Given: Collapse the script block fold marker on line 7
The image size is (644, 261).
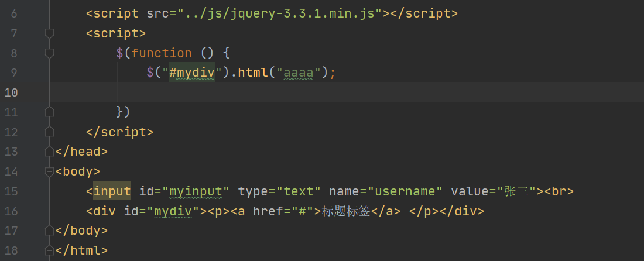Looking at the screenshot, I should [x=49, y=33].
